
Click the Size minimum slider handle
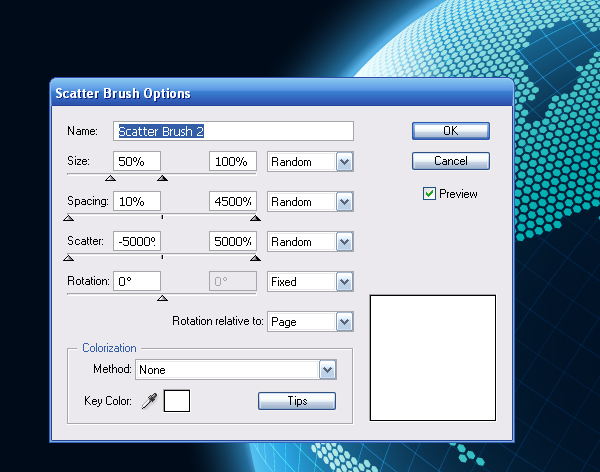click(111, 178)
